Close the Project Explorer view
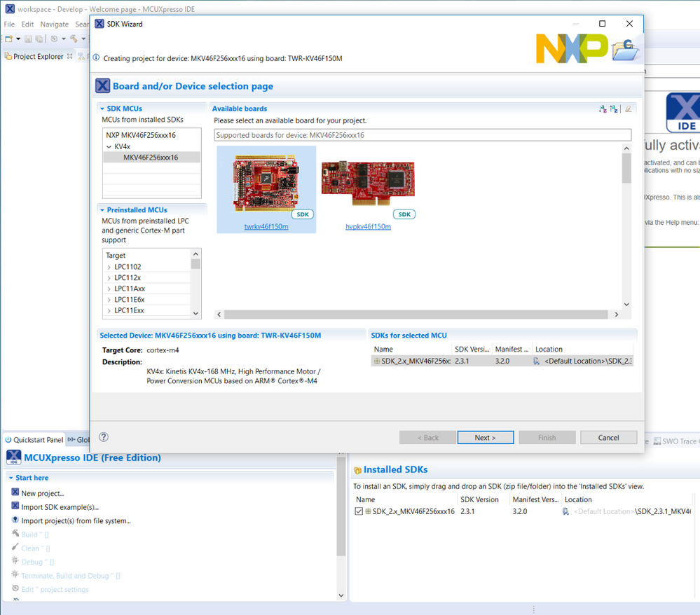This screenshot has width=700, height=615. (69, 56)
